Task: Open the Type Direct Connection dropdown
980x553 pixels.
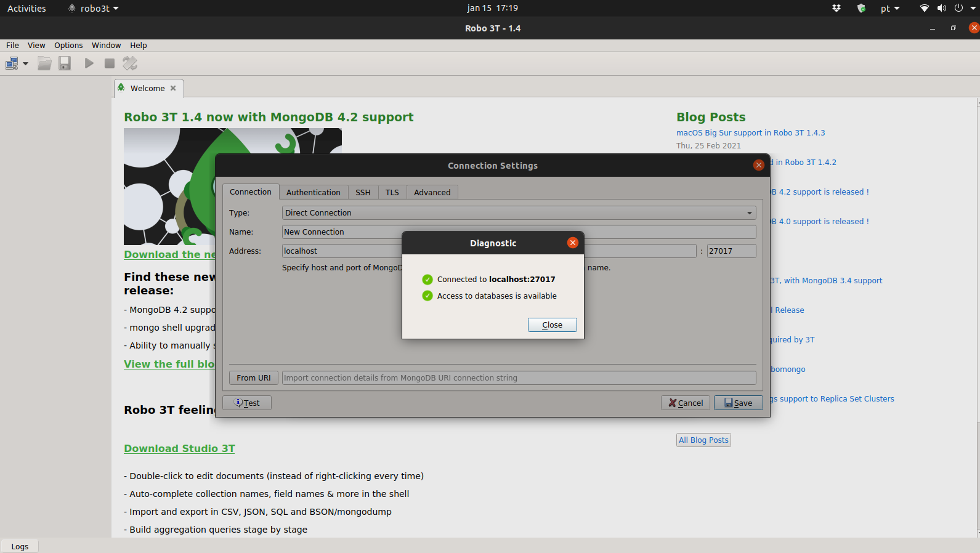Action: coord(519,212)
